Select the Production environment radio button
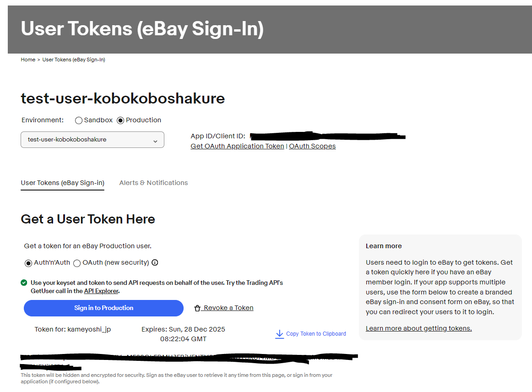The height and width of the screenshot is (392, 532). [x=120, y=120]
